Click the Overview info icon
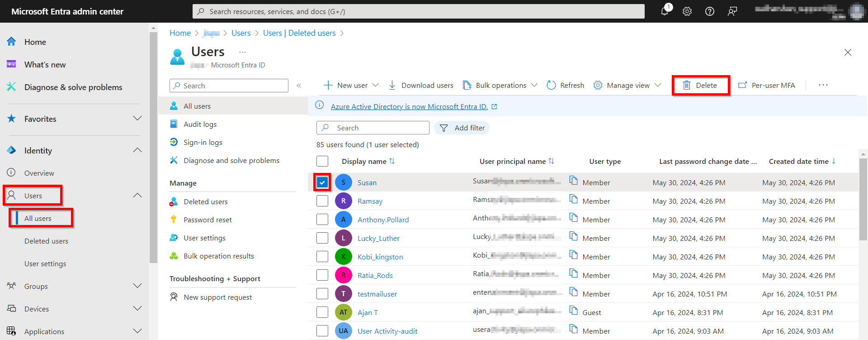The height and width of the screenshot is (340, 868). 12,172
